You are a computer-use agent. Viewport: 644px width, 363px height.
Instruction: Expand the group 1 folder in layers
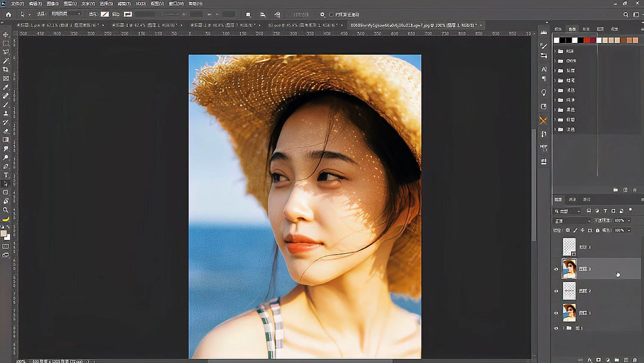563,328
